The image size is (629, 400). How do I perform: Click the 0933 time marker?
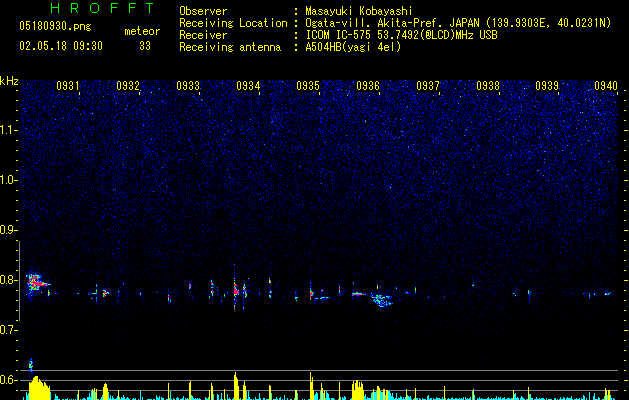click(188, 86)
